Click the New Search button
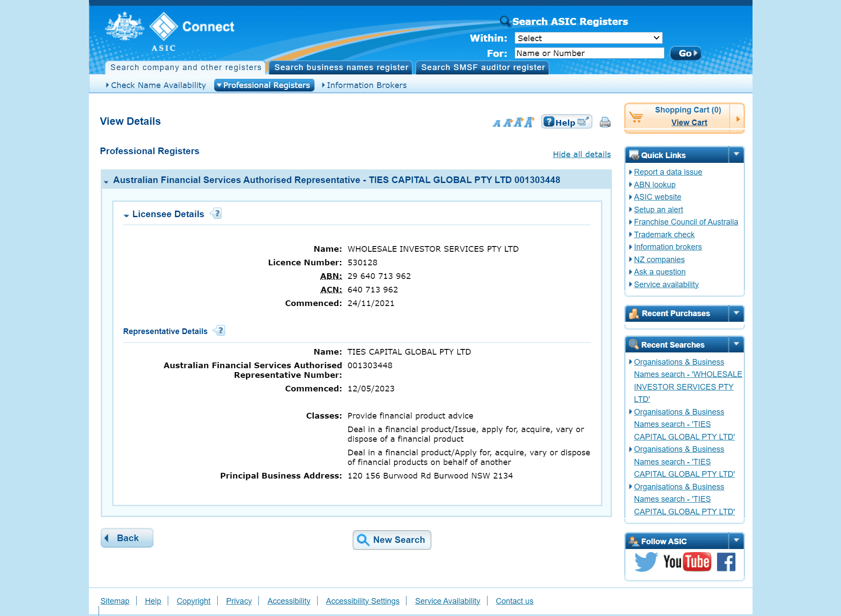Image resolution: width=841 pixels, height=616 pixels. (x=392, y=540)
